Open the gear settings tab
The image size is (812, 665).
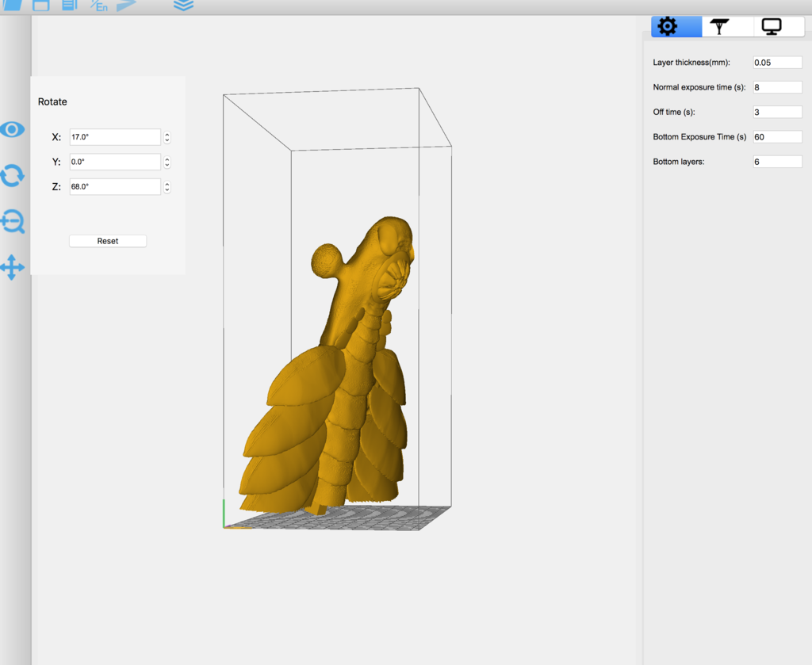(x=676, y=26)
